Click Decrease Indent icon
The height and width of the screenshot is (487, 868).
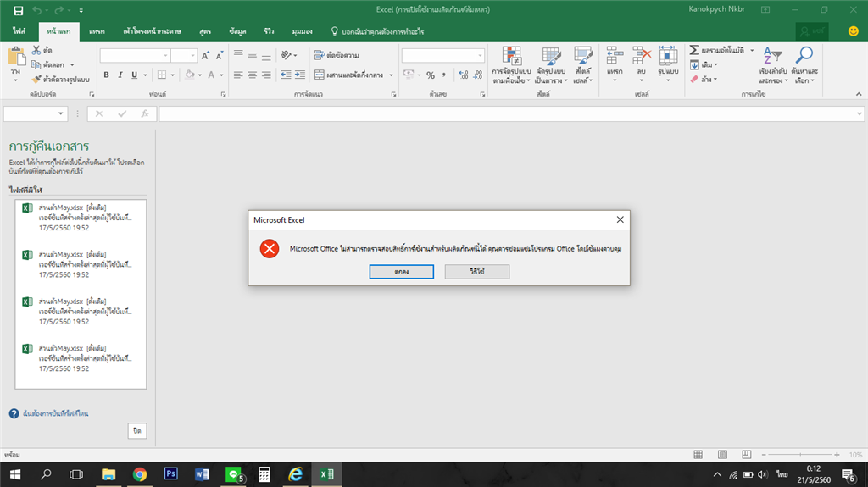click(x=286, y=75)
